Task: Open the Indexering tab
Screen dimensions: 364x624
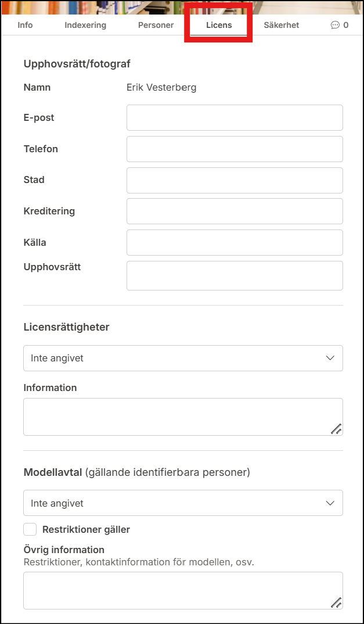Action: pyautogui.click(x=85, y=25)
